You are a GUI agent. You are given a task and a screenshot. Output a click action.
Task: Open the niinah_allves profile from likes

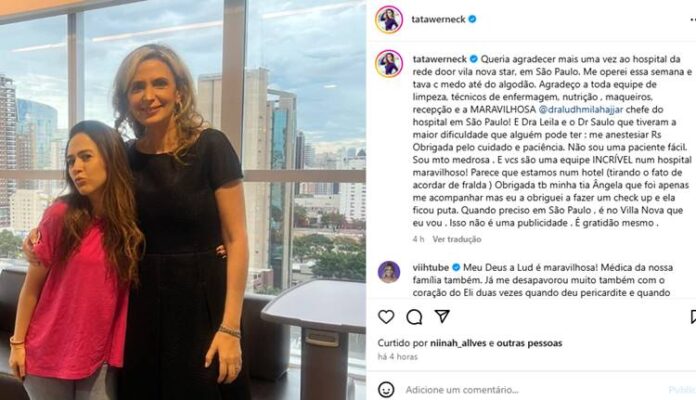pos(458,343)
